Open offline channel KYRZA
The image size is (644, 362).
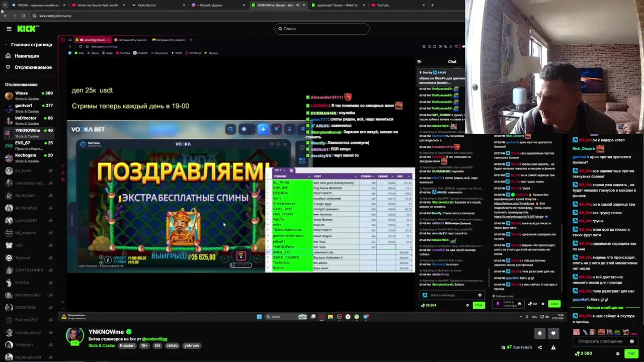pos(28,283)
